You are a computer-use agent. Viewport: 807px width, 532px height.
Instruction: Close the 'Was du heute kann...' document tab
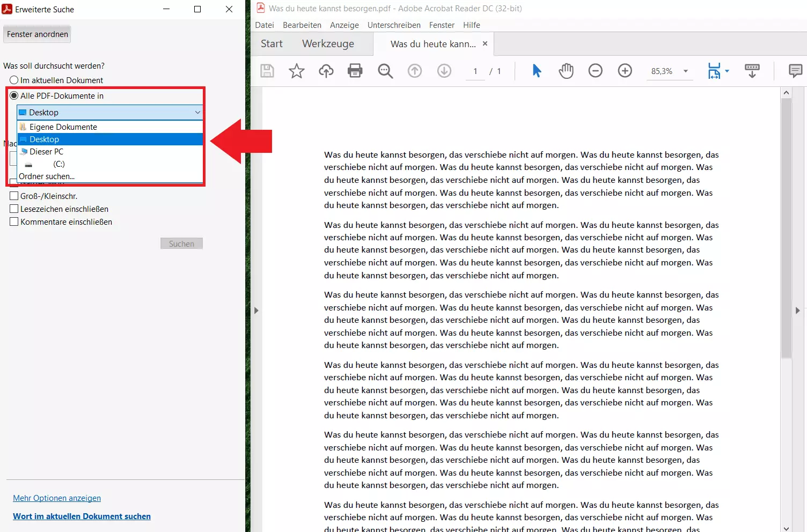485,43
